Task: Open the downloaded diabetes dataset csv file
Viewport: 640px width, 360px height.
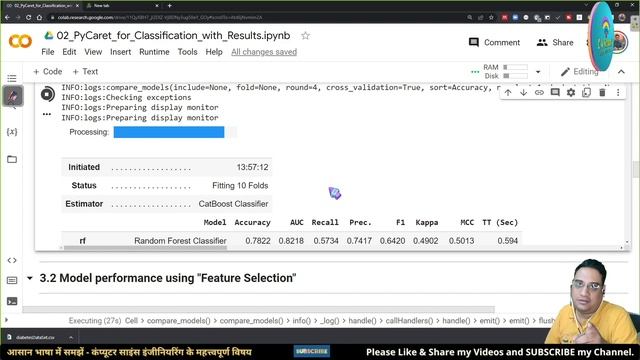Action: pos(35,338)
